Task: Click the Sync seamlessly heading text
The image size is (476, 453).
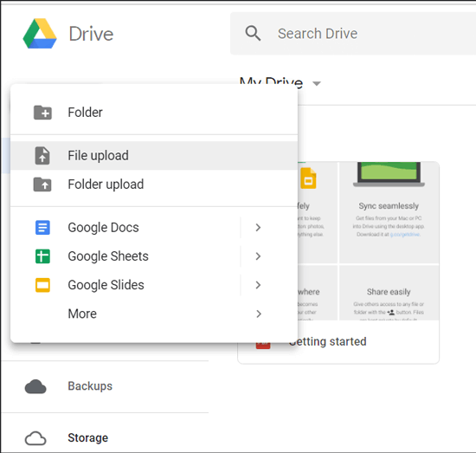Action: click(389, 206)
